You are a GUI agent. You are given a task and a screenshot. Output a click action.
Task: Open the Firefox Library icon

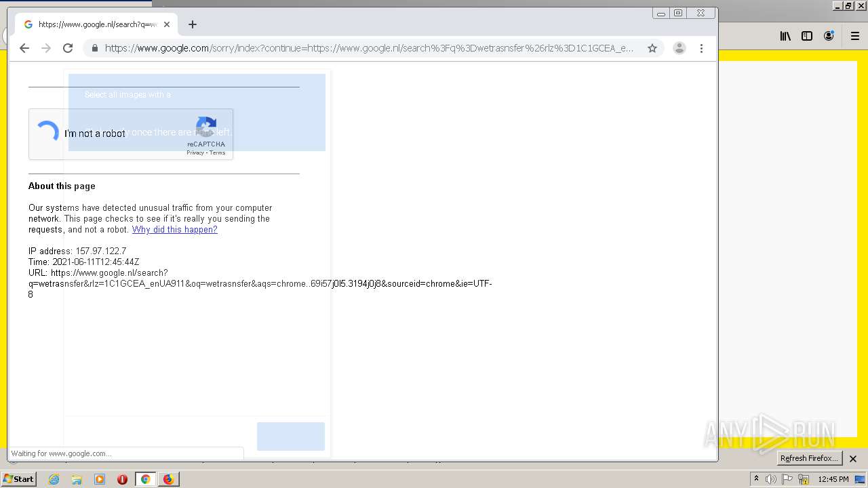point(785,37)
